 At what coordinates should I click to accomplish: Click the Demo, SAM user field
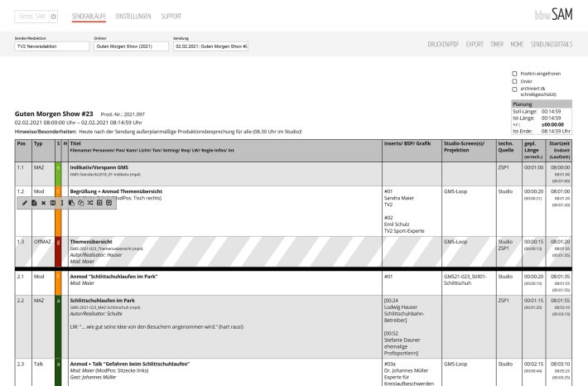[31, 17]
